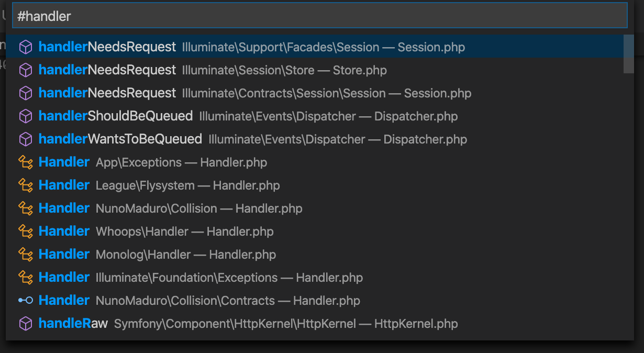Select handlerNeedsRequest from Illuminate\Session\Store

click(x=315, y=70)
